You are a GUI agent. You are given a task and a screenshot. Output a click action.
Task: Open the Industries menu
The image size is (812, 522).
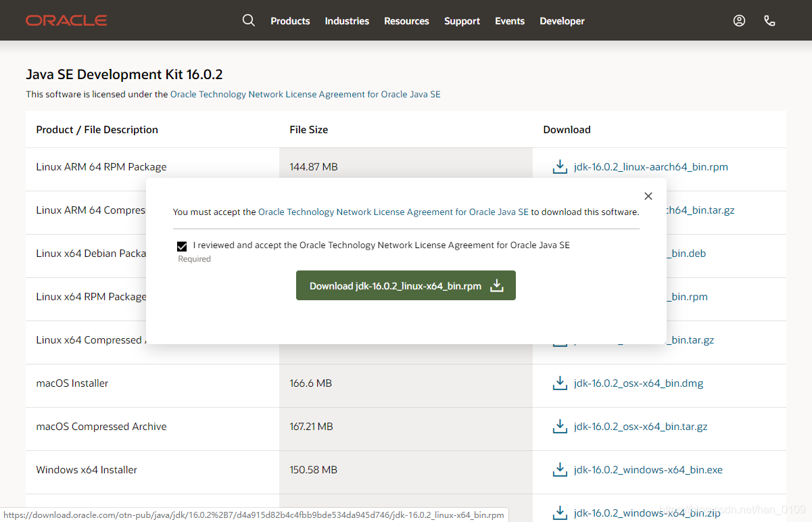pos(347,21)
